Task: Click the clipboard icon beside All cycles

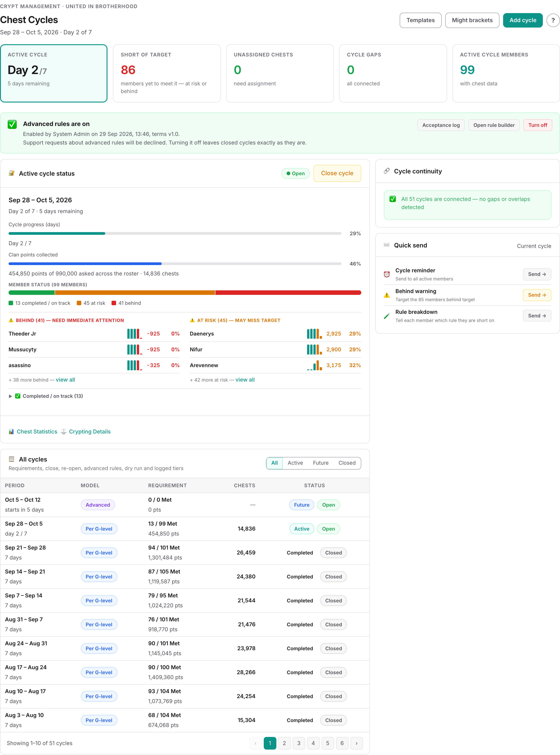Action: pyautogui.click(x=12, y=459)
